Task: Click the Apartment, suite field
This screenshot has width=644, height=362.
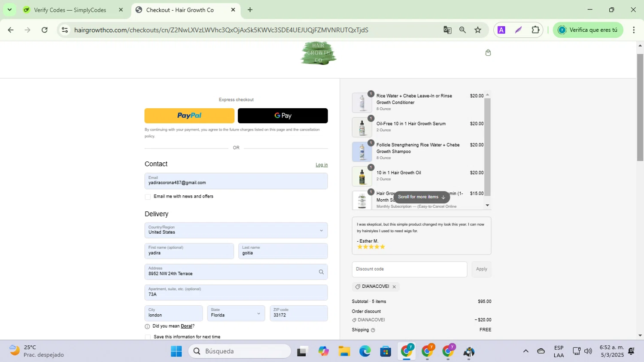Action: (236, 292)
